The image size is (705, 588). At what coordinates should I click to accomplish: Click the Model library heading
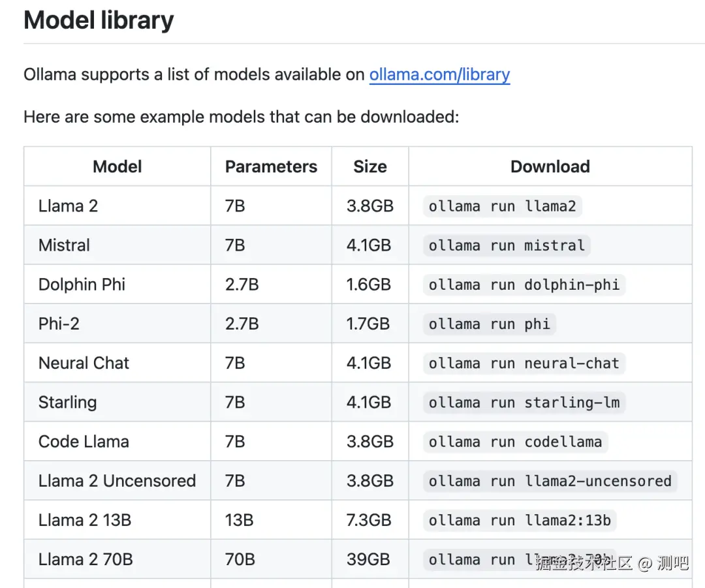tap(99, 21)
